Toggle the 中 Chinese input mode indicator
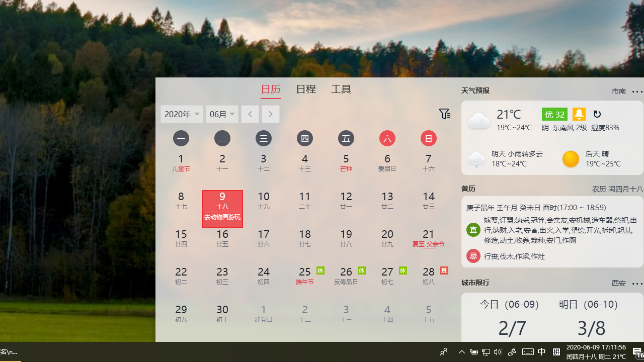The height and width of the screenshot is (362, 644). coord(542,352)
